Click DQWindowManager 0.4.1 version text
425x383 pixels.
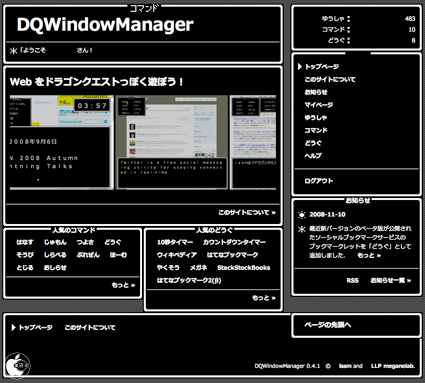click(287, 366)
